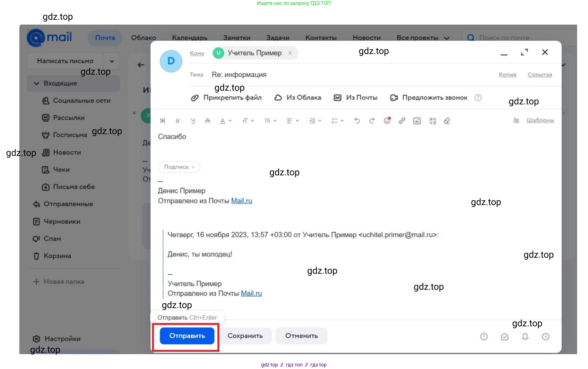This screenshot has width=588, height=369.
Task: Open the text alignment dropdown
Action: point(293,121)
